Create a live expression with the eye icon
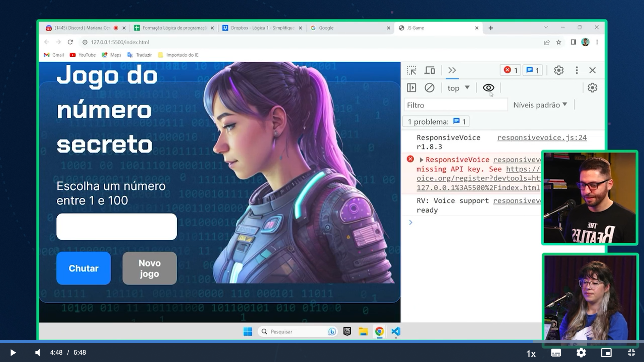This screenshot has height=362, width=644. click(x=488, y=87)
